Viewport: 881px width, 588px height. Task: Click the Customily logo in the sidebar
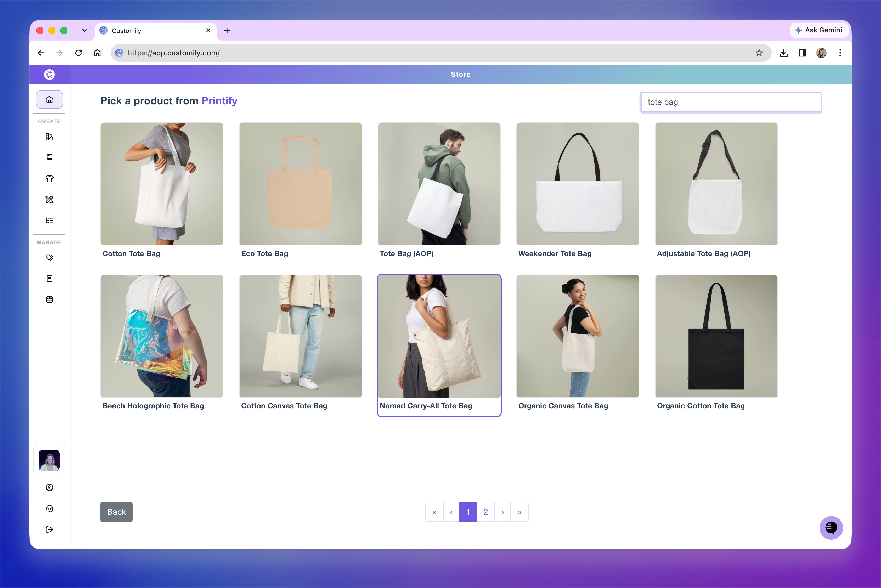pos(49,75)
